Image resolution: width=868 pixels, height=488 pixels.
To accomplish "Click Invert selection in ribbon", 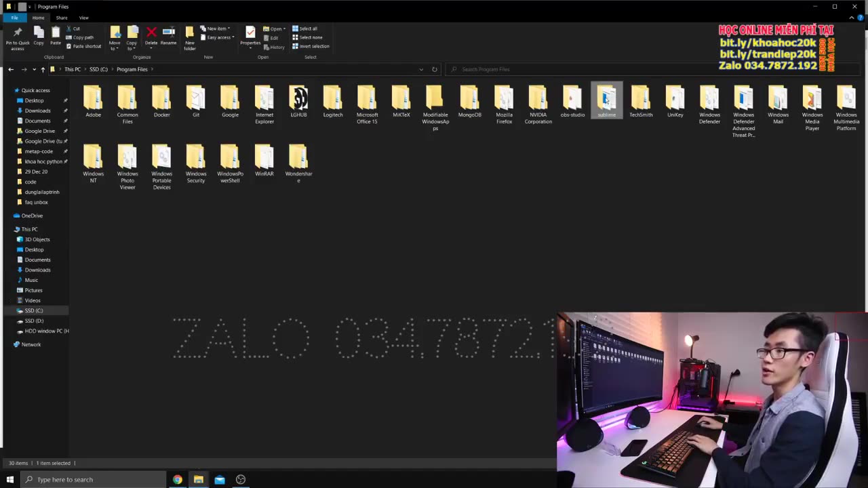I will [311, 46].
